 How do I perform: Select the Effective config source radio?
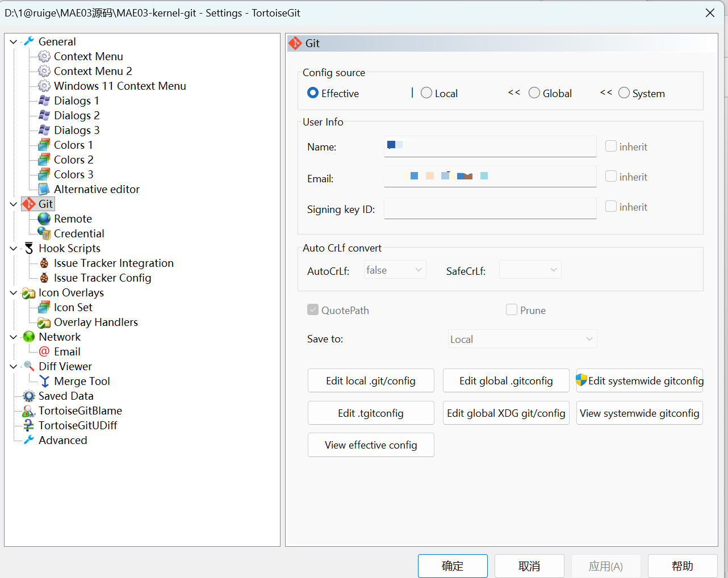pos(313,93)
